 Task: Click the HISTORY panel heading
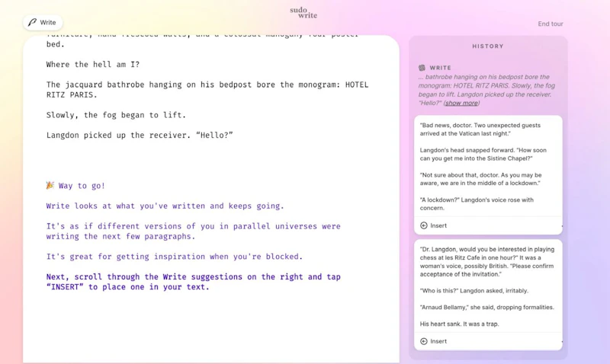(488, 46)
